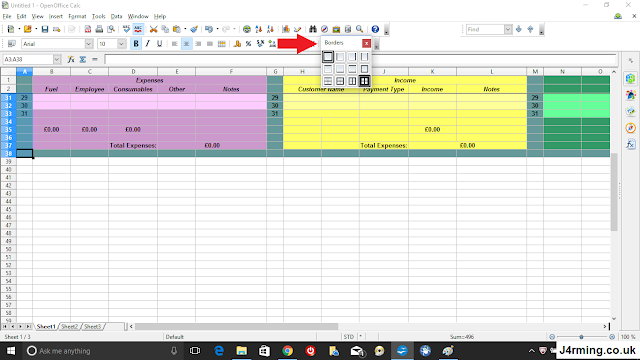Viewport: 640px width, 360px height.
Task: Toggle AutoSpellcheck on toolbar
Action: click(x=138, y=29)
